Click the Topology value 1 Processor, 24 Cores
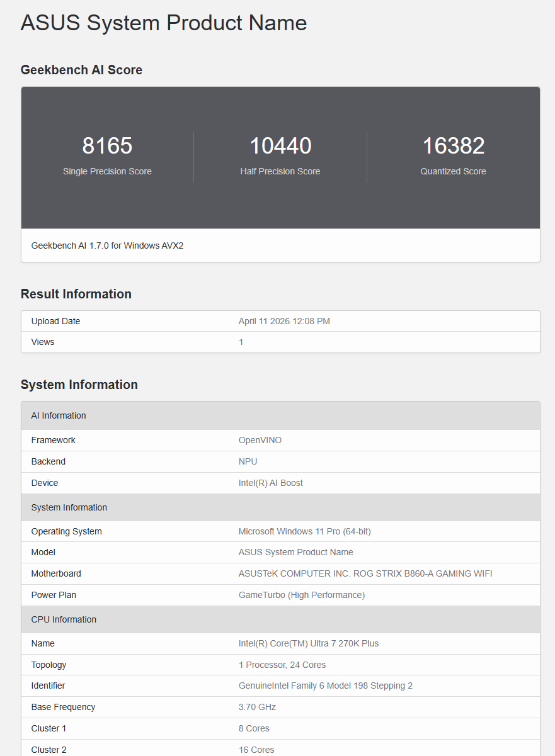Screen dimensions: 555x756 282,665
